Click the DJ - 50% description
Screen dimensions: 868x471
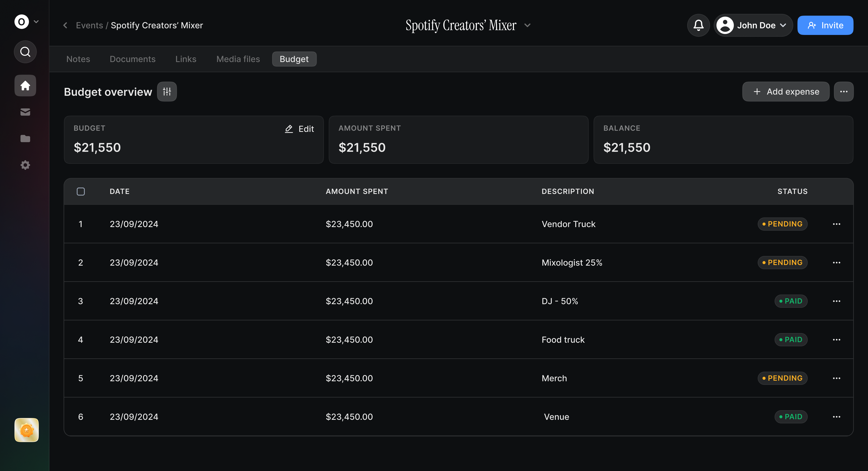point(560,301)
